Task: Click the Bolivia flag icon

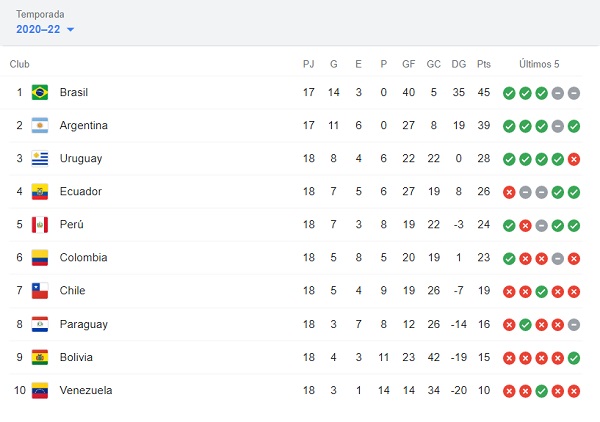Action: click(x=40, y=358)
